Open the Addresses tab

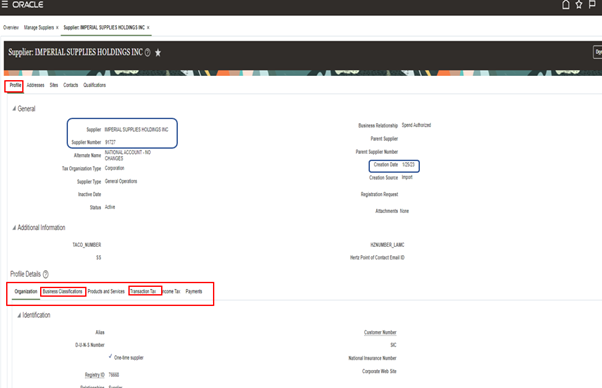tap(36, 85)
